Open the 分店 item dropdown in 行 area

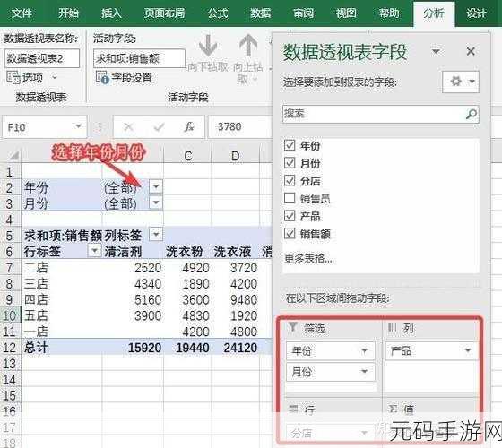click(x=364, y=434)
